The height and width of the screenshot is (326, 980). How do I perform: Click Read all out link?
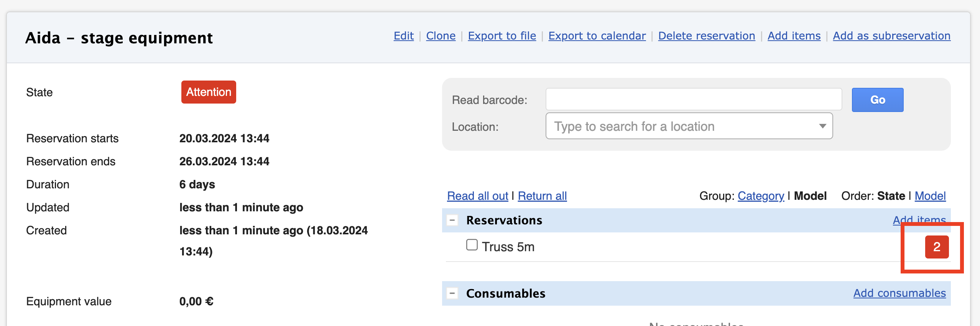pyautogui.click(x=478, y=196)
